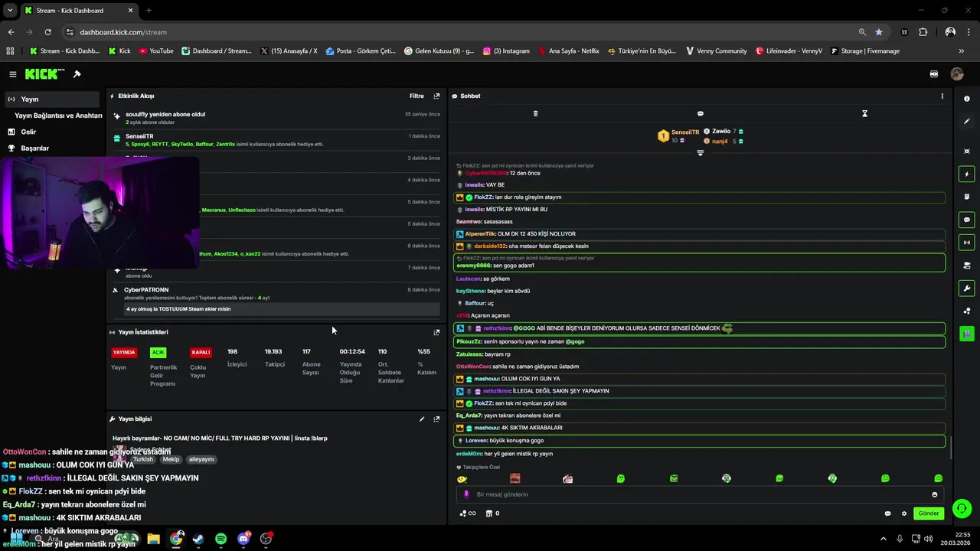Click the trash icon in chat
Viewport: 980px width, 551px height.
[535, 113]
